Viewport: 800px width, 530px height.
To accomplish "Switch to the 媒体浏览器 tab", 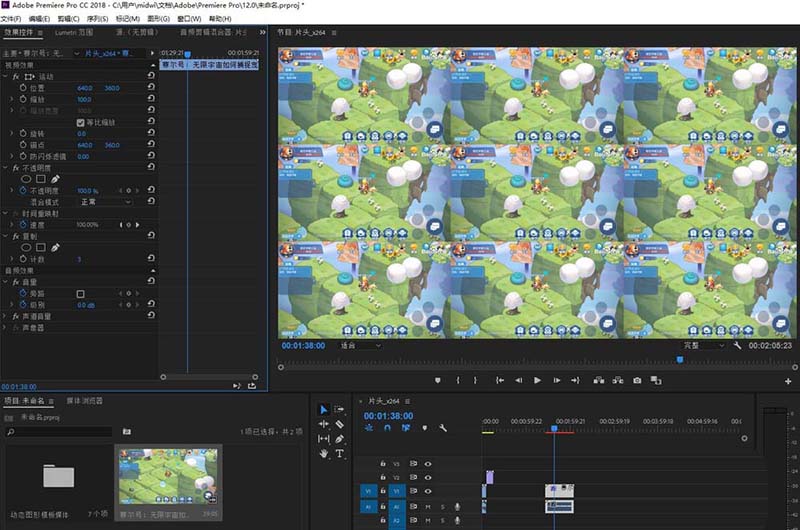I will [84, 400].
